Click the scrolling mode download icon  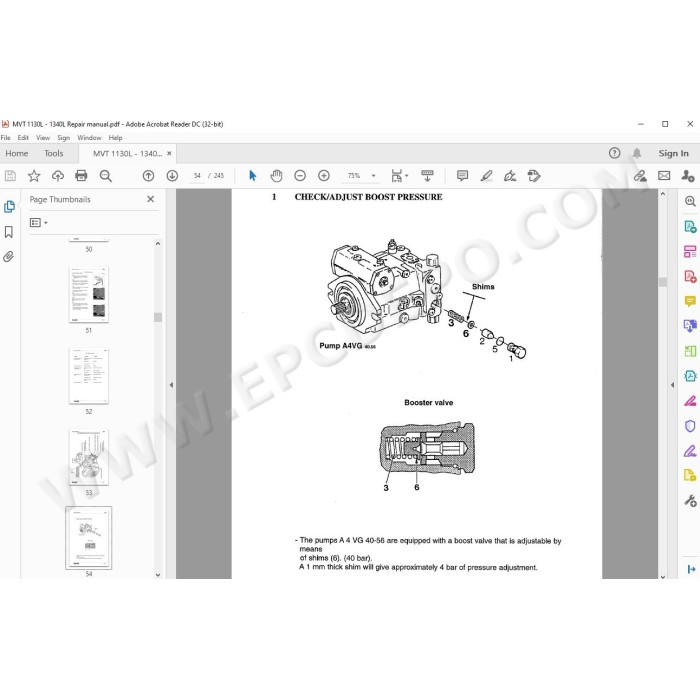(x=427, y=176)
